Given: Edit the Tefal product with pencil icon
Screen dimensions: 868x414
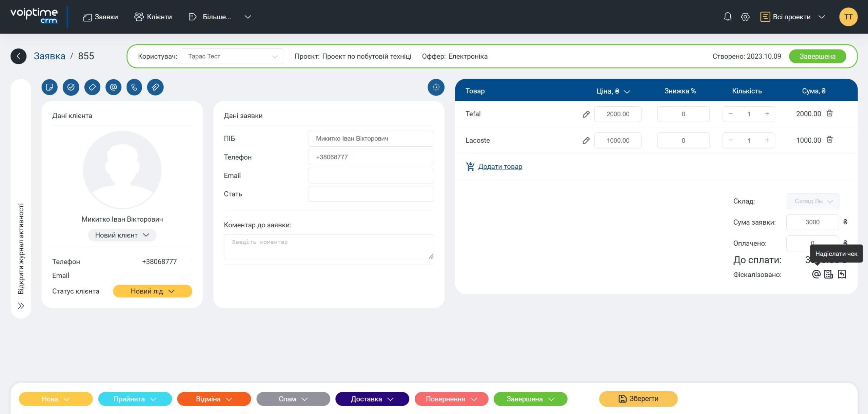Looking at the screenshot, I should pos(586,114).
